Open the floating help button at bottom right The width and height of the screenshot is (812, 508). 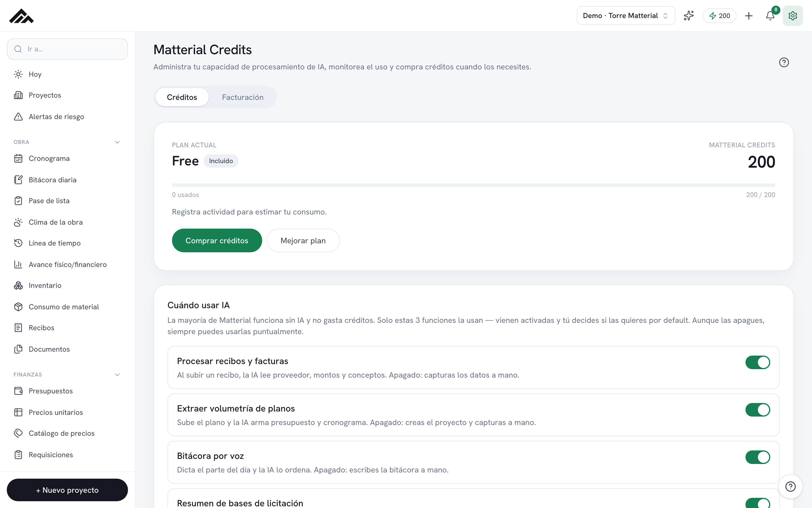point(791,486)
